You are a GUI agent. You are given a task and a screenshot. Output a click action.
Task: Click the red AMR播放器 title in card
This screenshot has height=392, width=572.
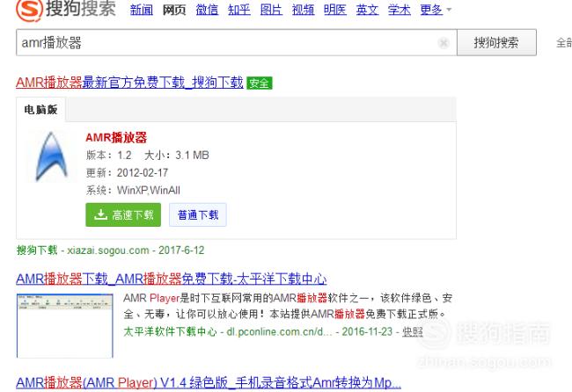coord(116,138)
